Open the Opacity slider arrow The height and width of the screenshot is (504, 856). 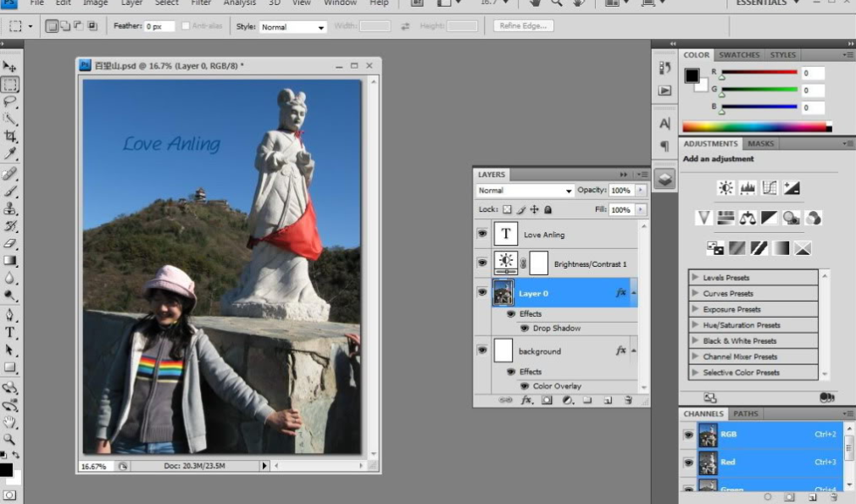(641, 191)
